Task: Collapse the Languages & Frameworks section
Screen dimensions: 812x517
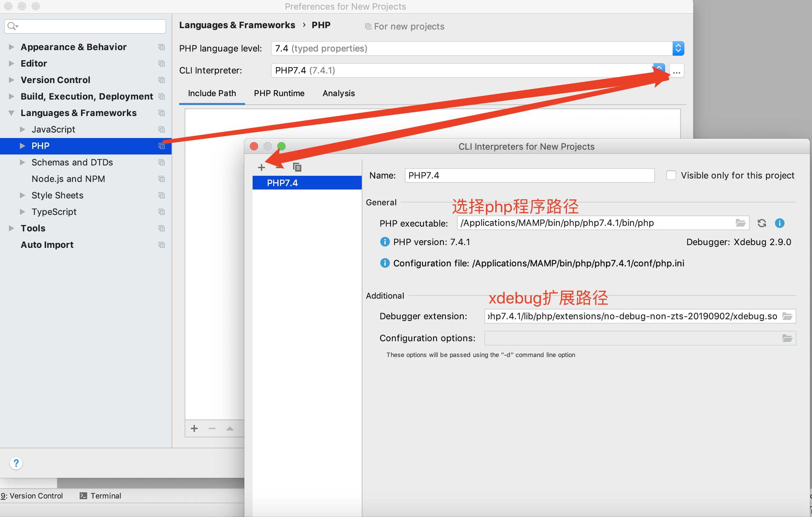Action: pos(11,113)
